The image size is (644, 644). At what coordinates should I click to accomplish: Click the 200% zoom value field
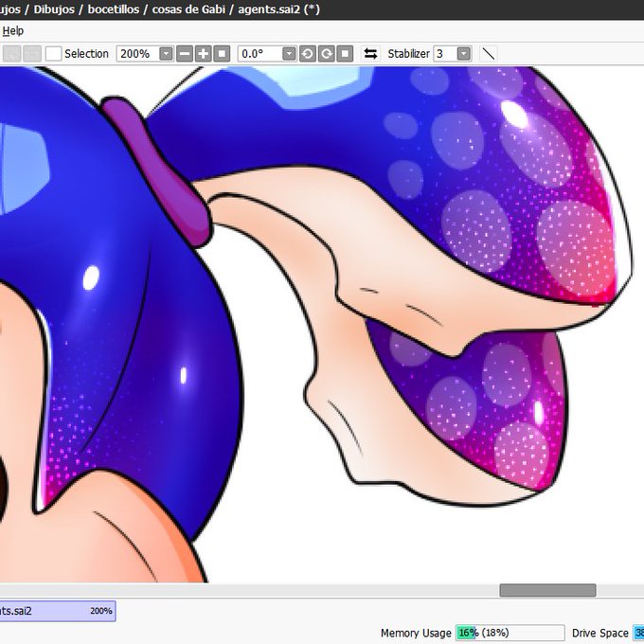(138, 54)
